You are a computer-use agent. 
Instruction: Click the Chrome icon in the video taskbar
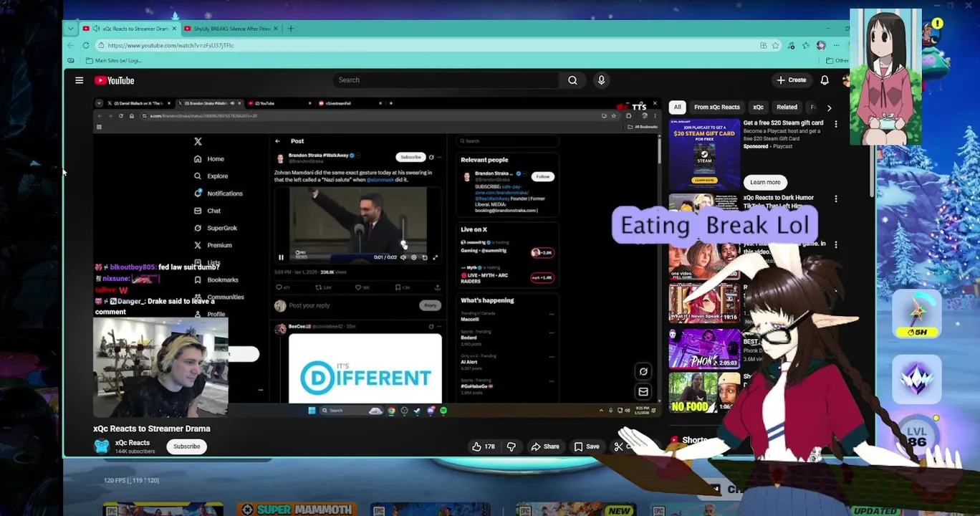[391, 411]
